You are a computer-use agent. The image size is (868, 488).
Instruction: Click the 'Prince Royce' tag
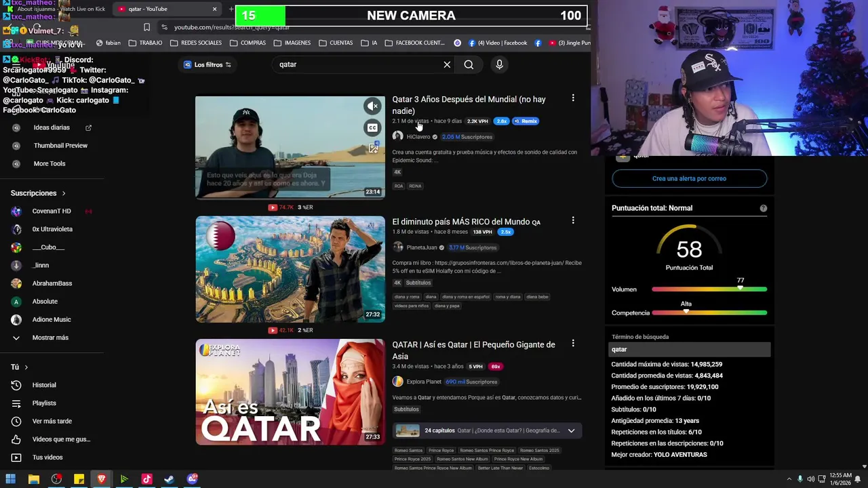[441, 450]
